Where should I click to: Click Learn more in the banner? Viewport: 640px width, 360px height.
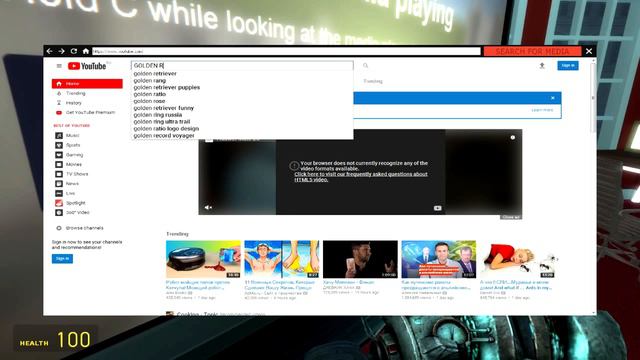click(x=542, y=110)
